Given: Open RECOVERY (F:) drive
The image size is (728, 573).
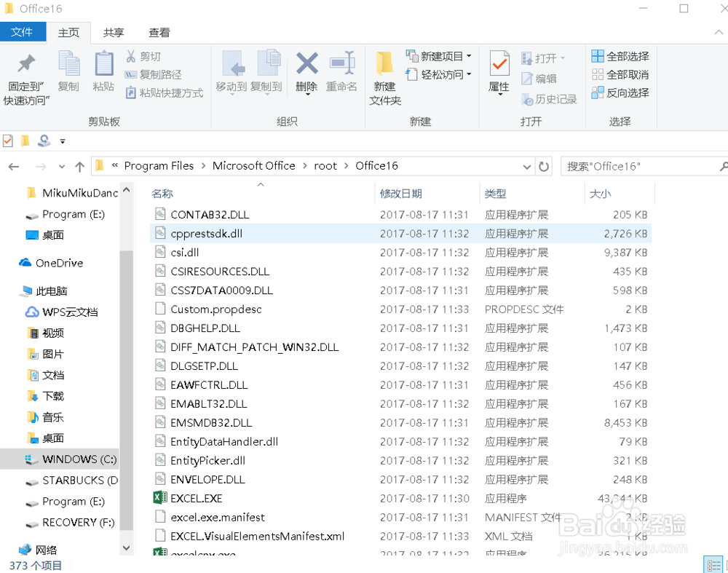Looking at the screenshot, I should tap(70, 522).
